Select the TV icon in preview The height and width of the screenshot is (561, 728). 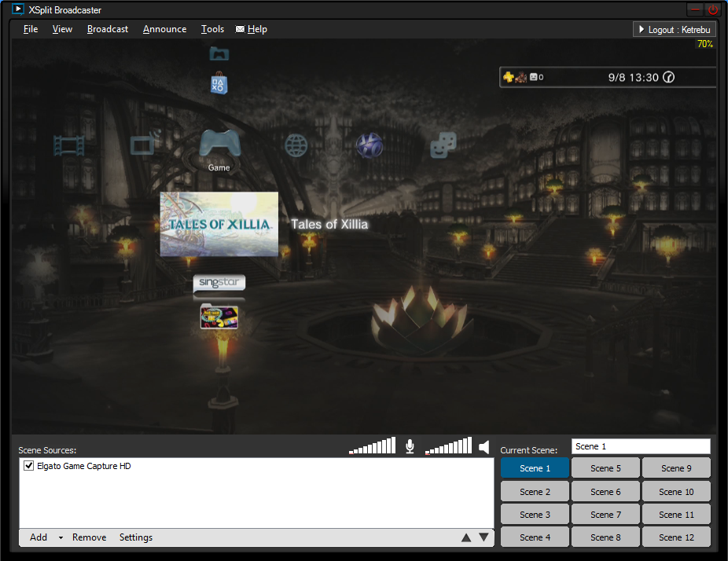click(x=145, y=143)
